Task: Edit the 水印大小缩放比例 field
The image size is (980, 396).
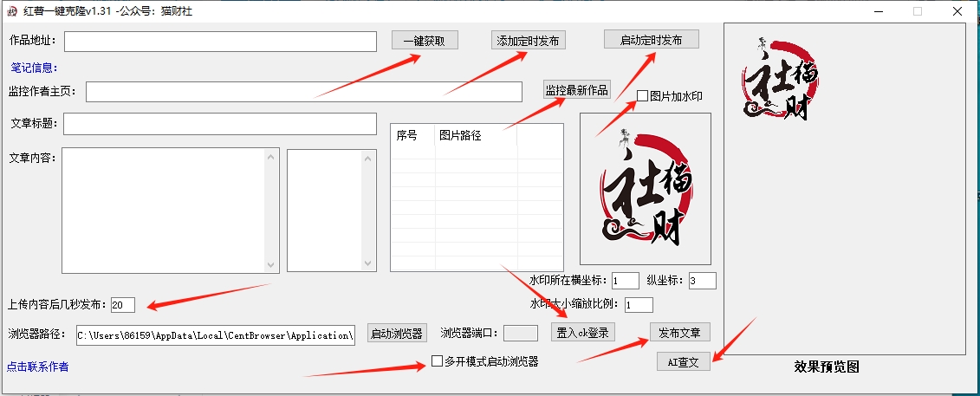Action: 639,305
